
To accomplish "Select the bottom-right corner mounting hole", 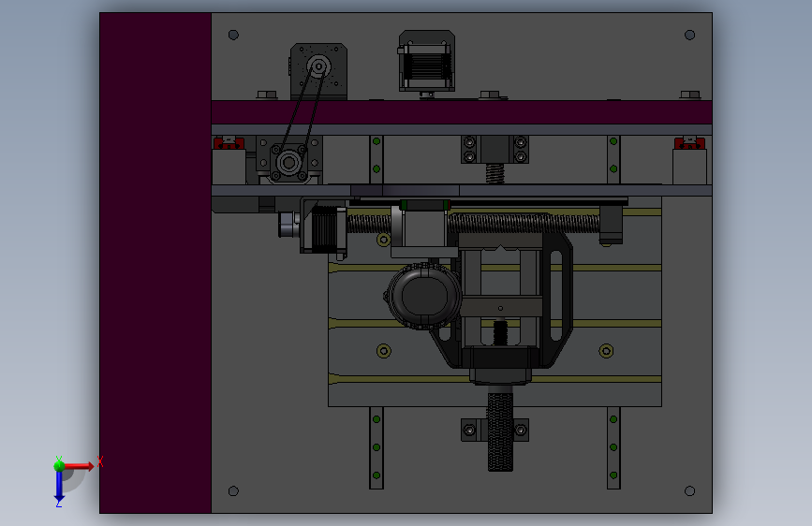I will pyautogui.click(x=690, y=490).
